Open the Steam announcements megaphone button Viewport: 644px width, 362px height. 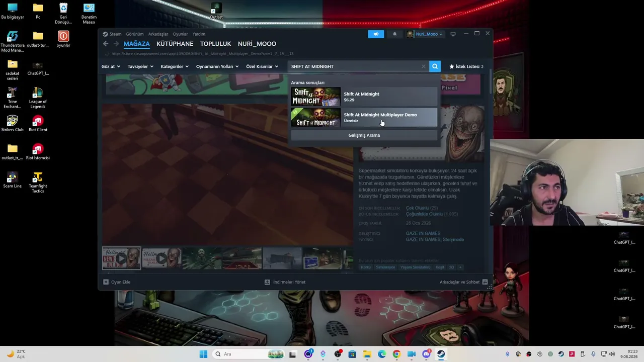376,34
